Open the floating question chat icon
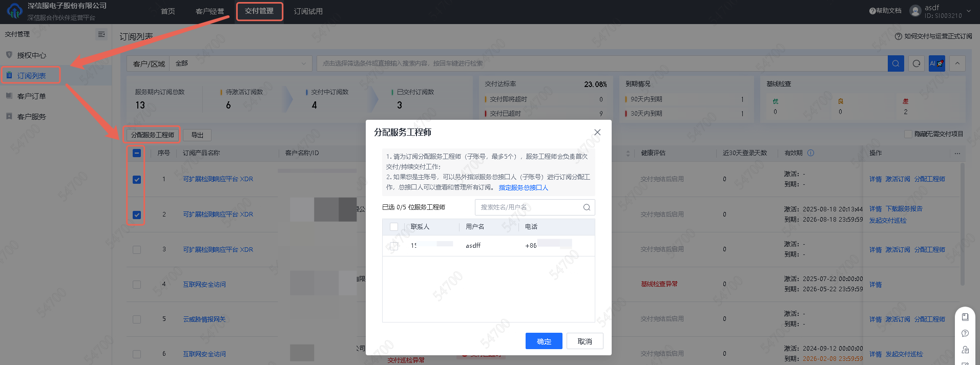The width and height of the screenshot is (980, 365). [965, 333]
